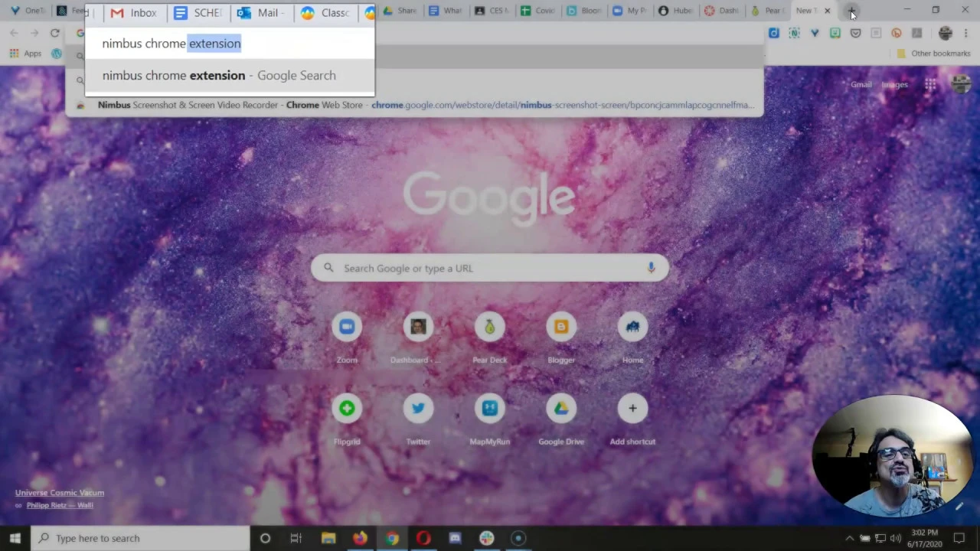Open Discord from the taskbar
The width and height of the screenshot is (980, 551).
455,538
